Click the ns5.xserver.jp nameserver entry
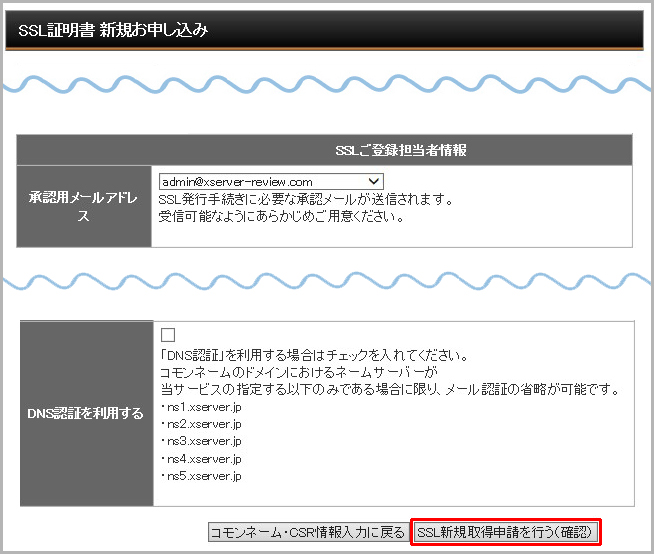 [x=201, y=475]
